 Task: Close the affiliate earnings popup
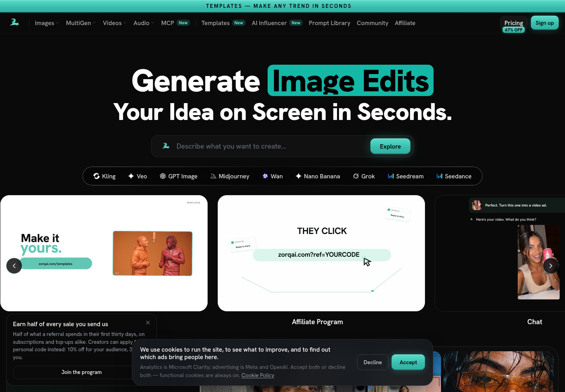(148, 323)
